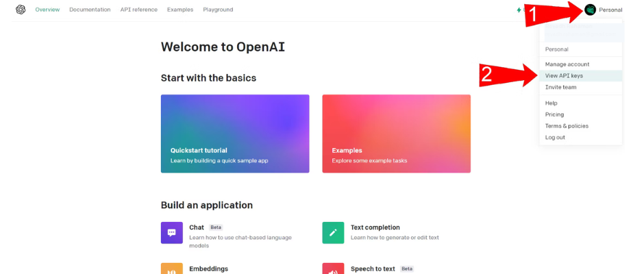
Task: Click the red Speech to text icon
Action: [333, 269]
